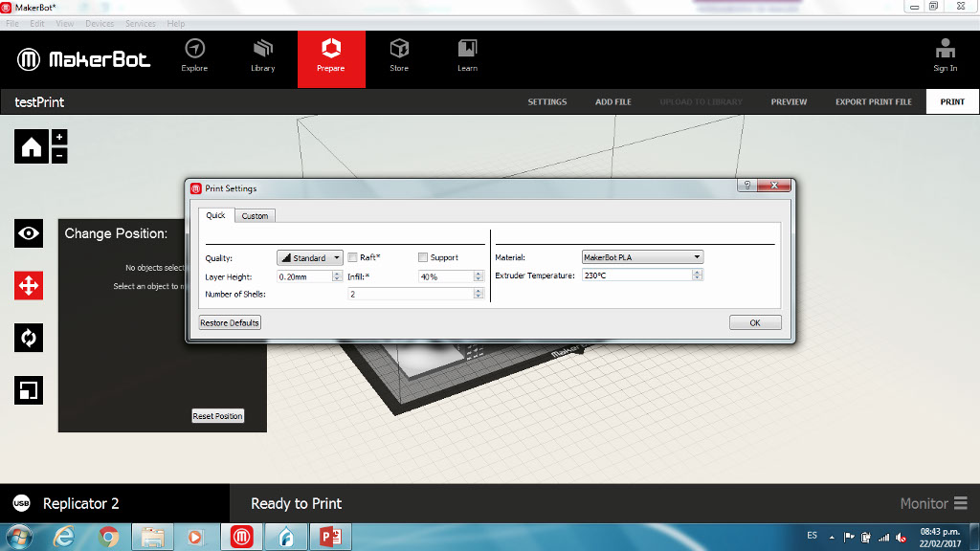Click the USB connection icon
This screenshot has height=551, width=980.
point(21,503)
